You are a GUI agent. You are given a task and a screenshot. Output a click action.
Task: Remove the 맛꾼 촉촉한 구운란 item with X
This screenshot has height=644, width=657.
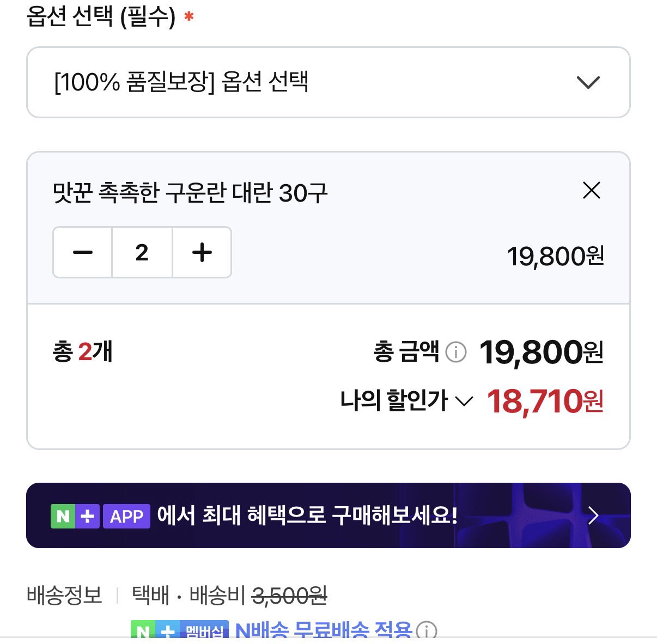click(591, 191)
